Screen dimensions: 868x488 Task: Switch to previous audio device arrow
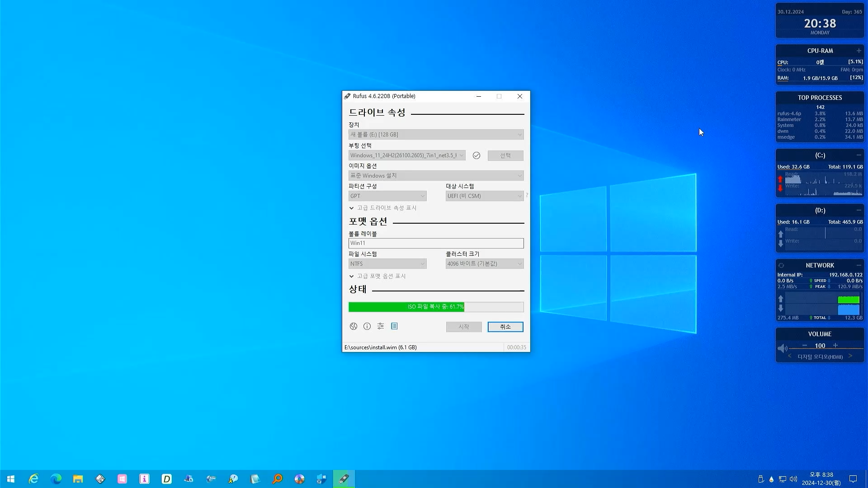pyautogui.click(x=790, y=356)
